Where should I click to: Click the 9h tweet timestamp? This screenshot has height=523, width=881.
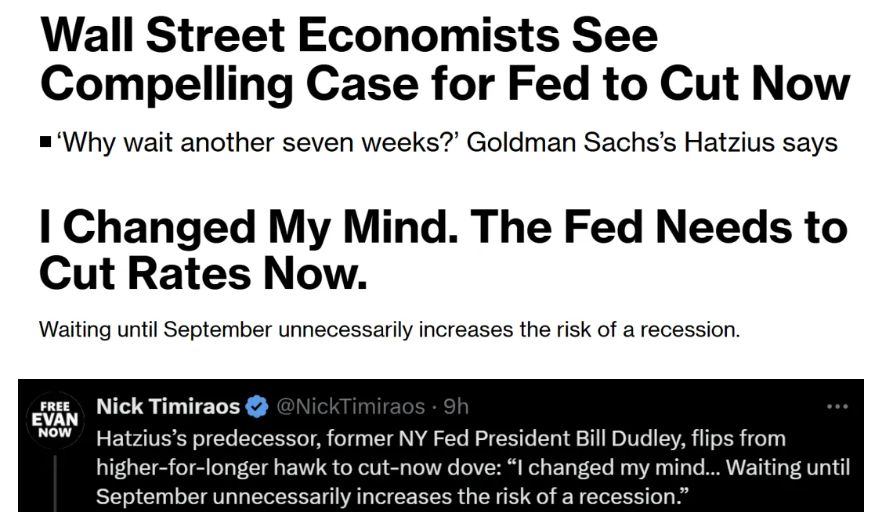(x=456, y=406)
